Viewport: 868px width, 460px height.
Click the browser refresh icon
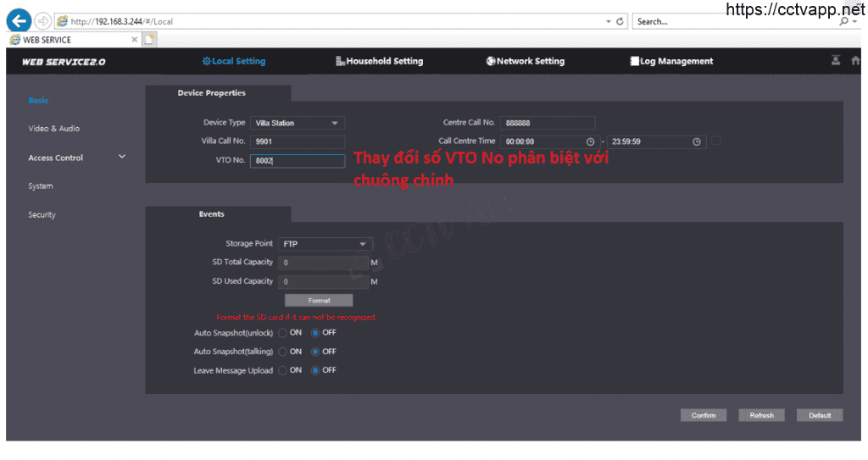coord(621,21)
